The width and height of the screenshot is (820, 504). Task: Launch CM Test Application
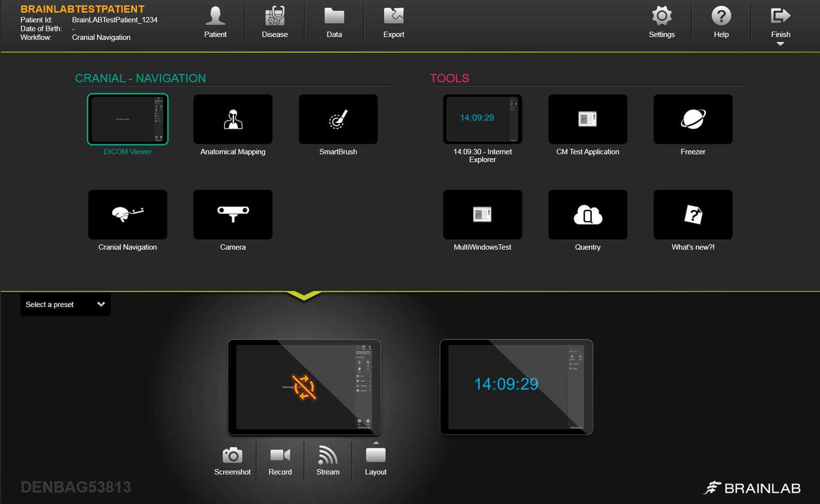[x=588, y=119]
